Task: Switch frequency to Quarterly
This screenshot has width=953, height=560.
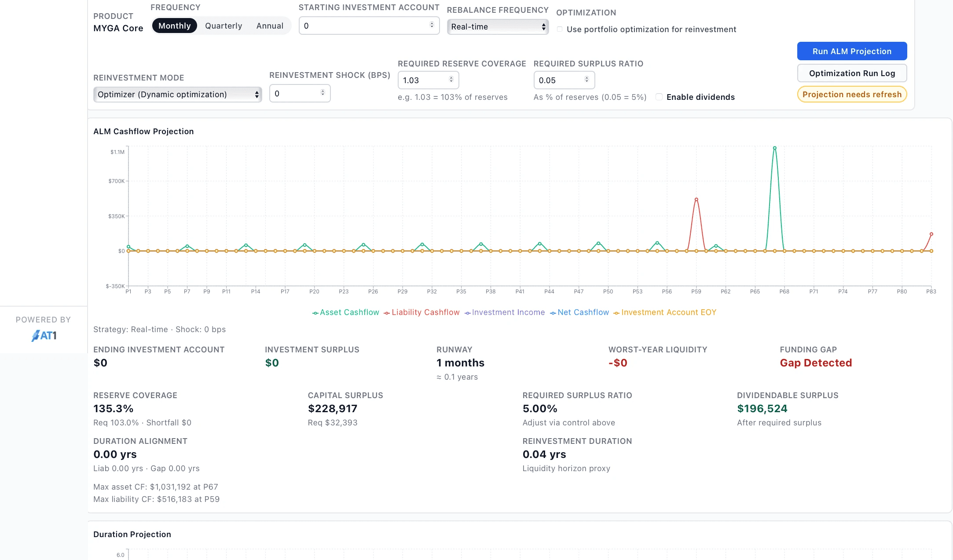Action: (x=224, y=26)
